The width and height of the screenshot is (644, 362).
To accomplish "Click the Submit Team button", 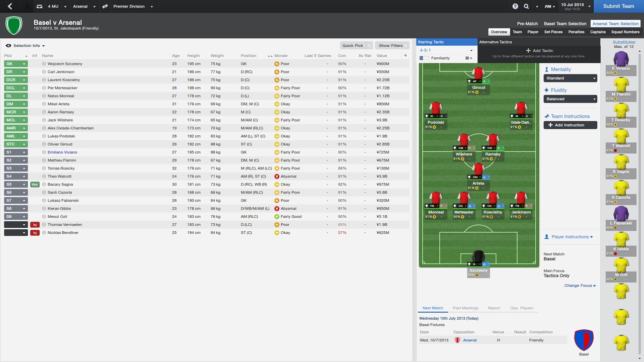I will tap(618, 7).
